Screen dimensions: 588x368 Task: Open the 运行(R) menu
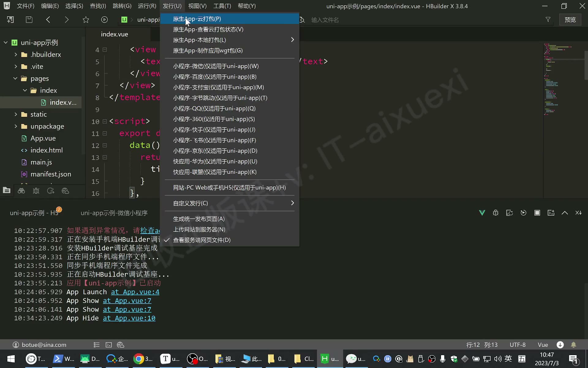click(x=147, y=6)
